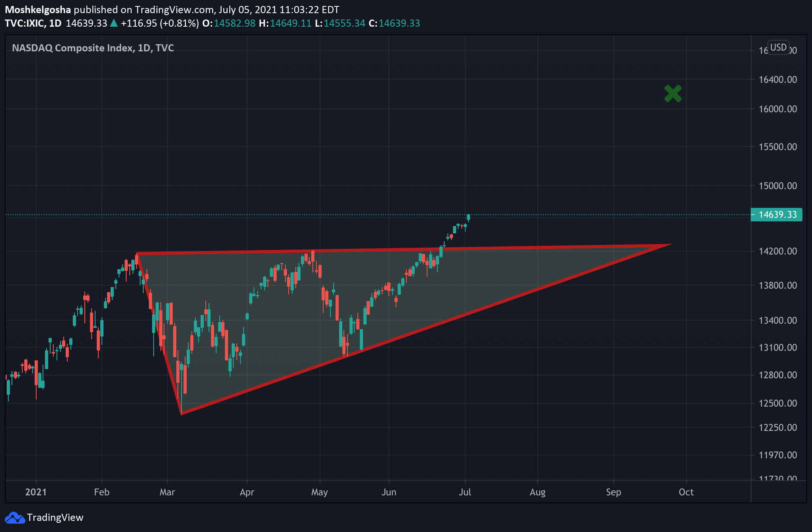Click the 13100.00 price axis label
The image size is (812, 532).
click(778, 348)
